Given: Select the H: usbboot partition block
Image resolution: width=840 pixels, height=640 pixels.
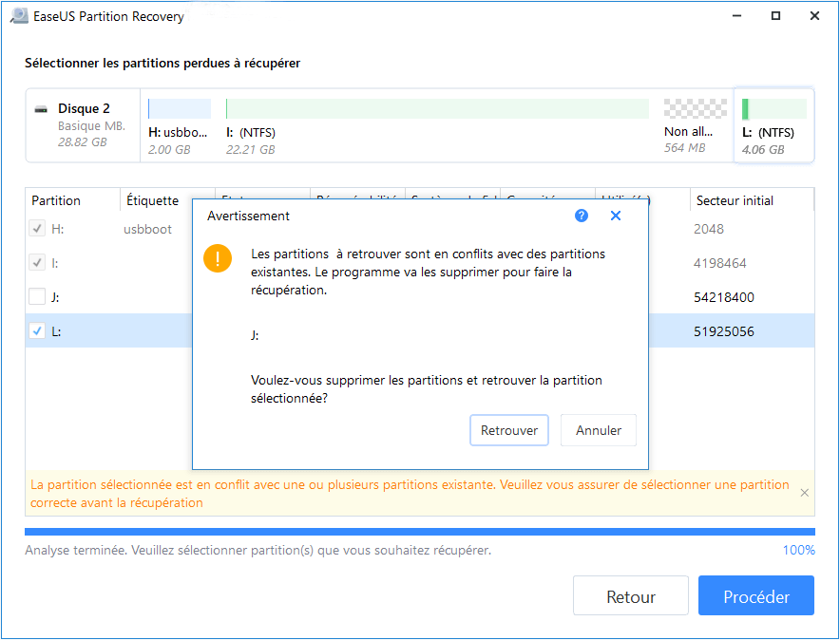Looking at the screenshot, I should click(180, 126).
